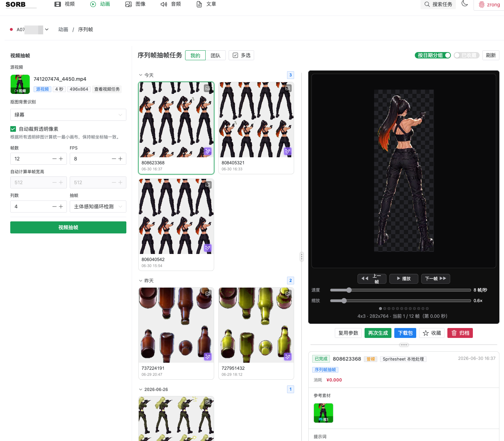This screenshot has width=504, height=441.
Task: Click the SORB logo
Action: tap(16, 4)
